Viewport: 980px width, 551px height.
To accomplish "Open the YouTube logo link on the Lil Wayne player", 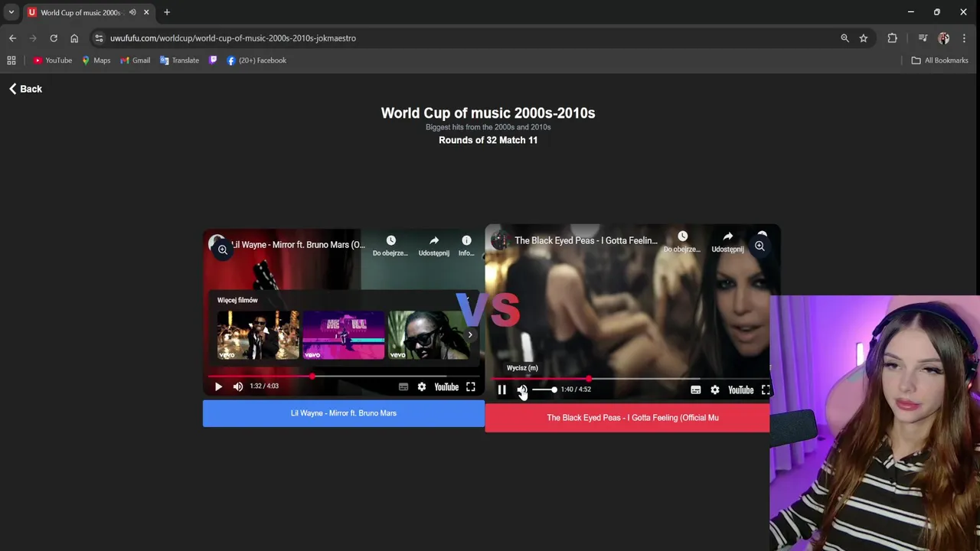I will 446,387.
